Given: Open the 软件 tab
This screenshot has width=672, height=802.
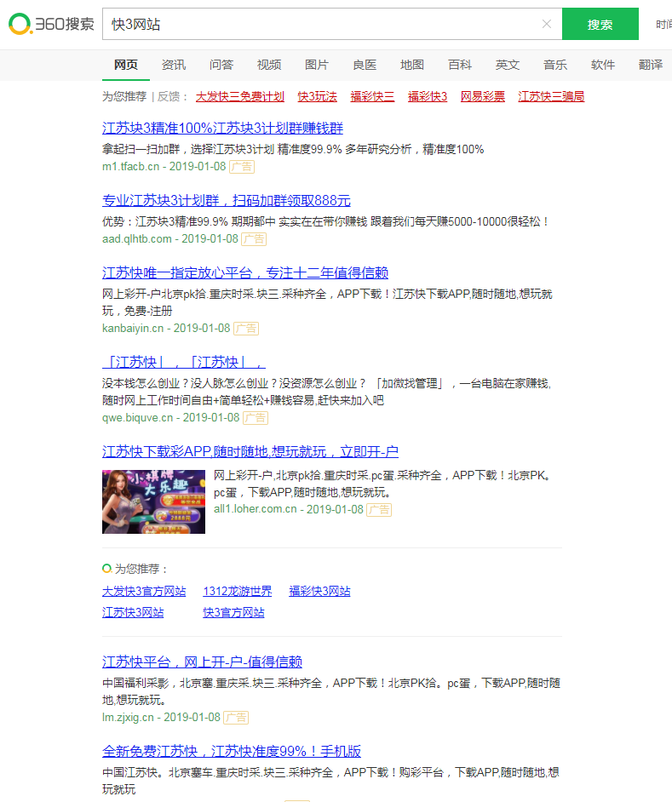Looking at the screenshot, I should click(x=603, y=65).
